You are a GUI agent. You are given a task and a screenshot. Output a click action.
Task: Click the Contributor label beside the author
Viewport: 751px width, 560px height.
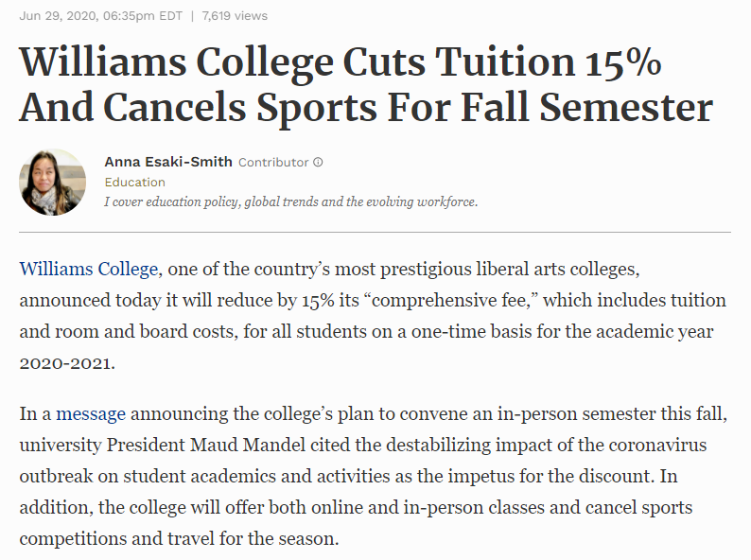tap(273, 162)
